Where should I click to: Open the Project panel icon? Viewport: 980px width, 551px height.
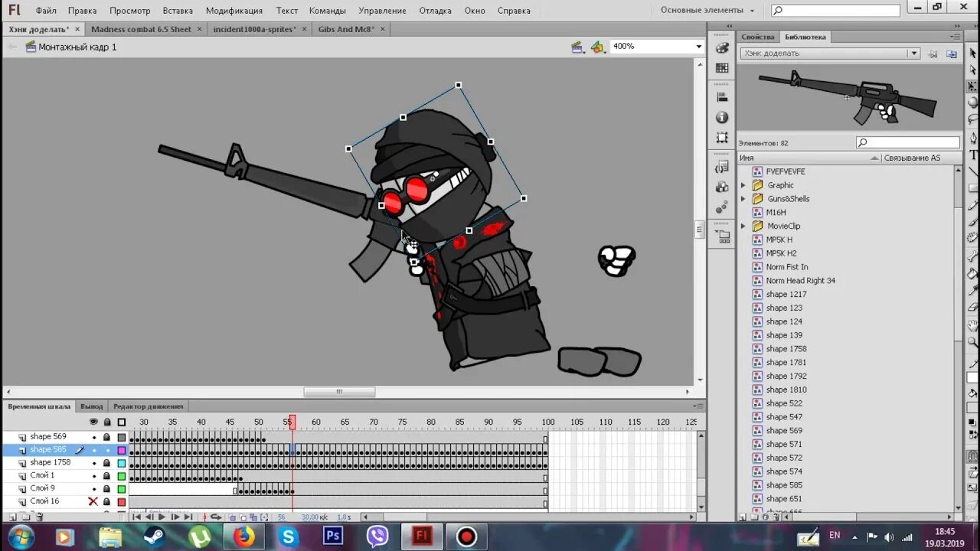point(722,236)
